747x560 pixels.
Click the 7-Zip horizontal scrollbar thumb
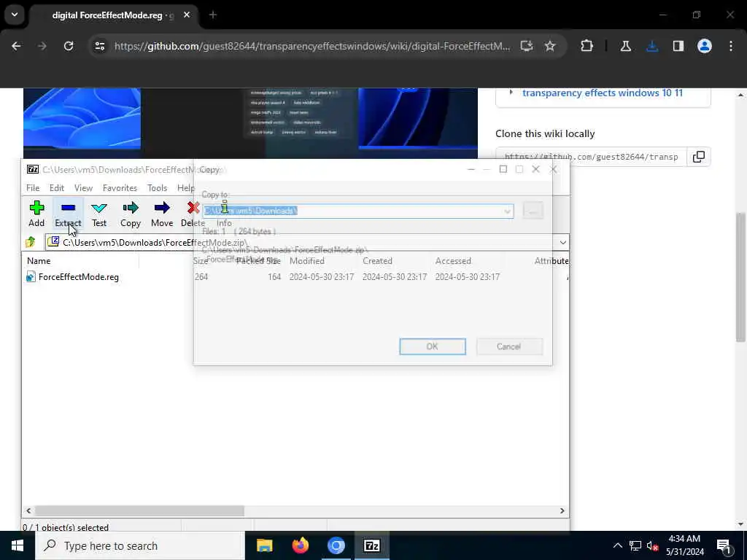139,510
